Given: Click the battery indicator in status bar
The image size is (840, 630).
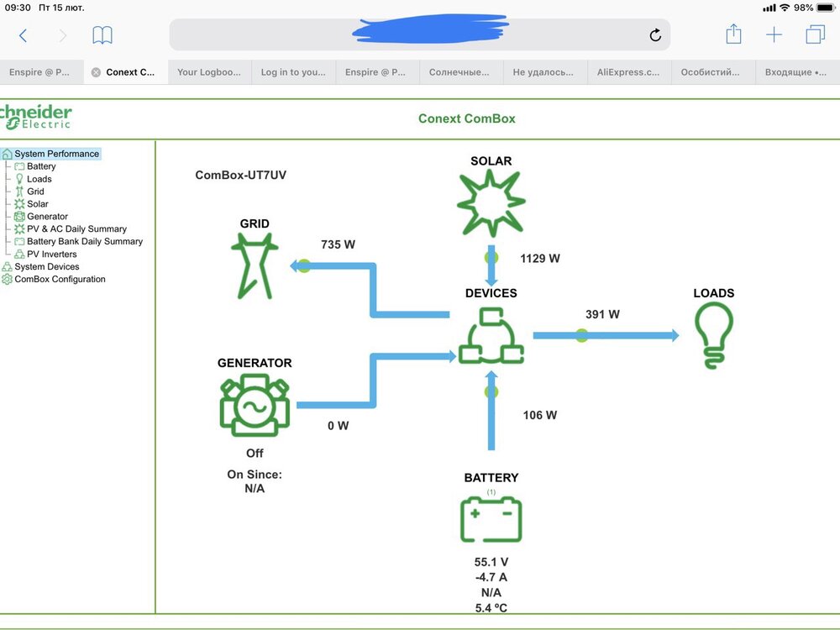Looking at the screenshot, I should 826,8.
